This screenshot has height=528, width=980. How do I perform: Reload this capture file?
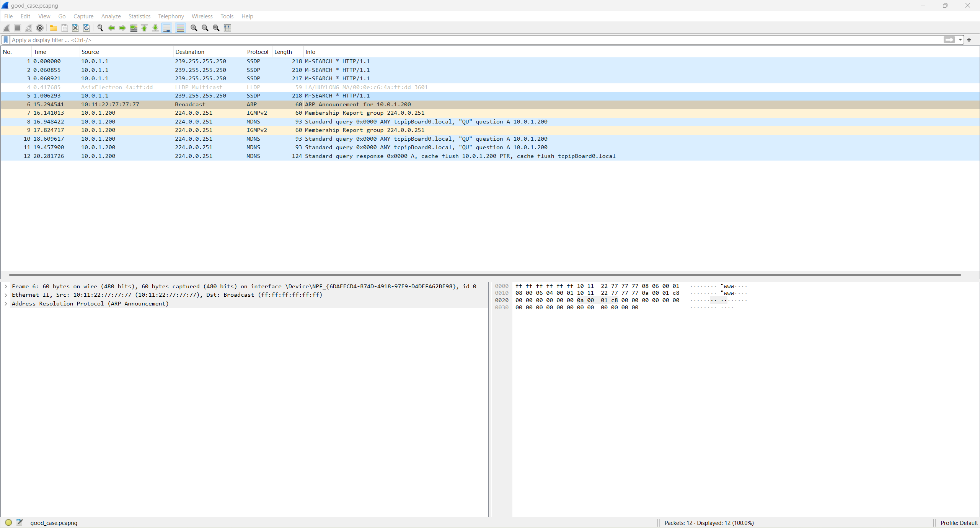point(86,28)
